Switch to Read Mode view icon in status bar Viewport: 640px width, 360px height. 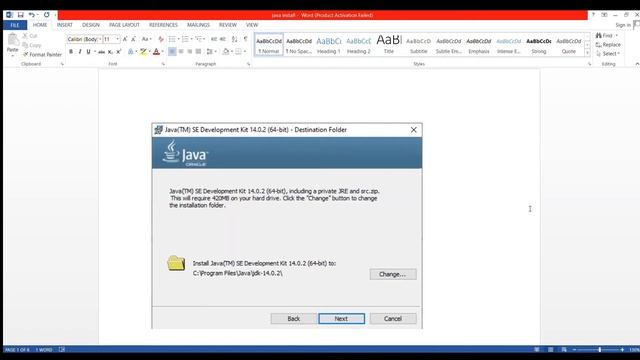tap(537, 350)
